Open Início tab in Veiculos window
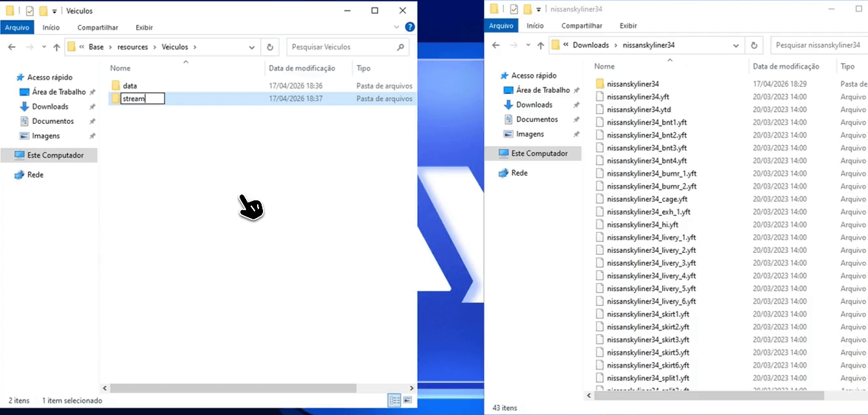The image size is (868, 415). (x=51, y=27)
